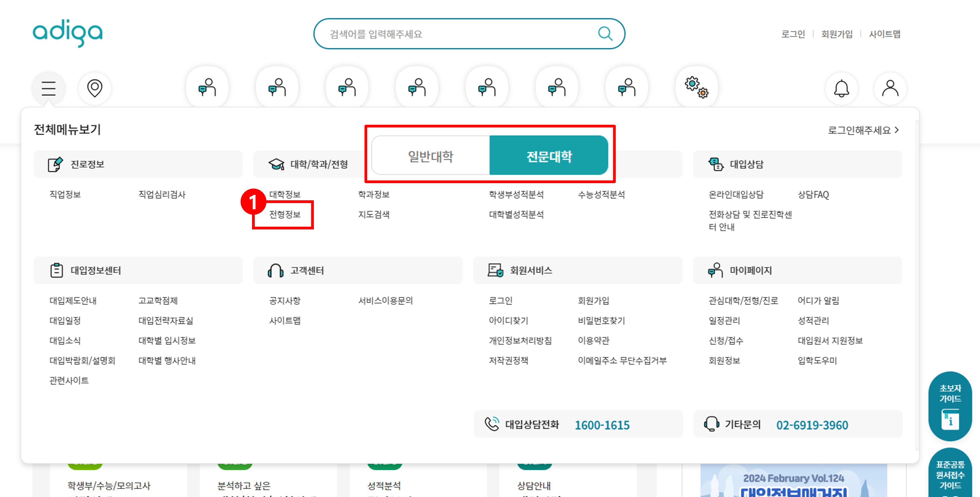Image resolution: width=980 pixels, height=497 pixels.
Task: Click the adiga logo
Action: [x=68, y=34]
